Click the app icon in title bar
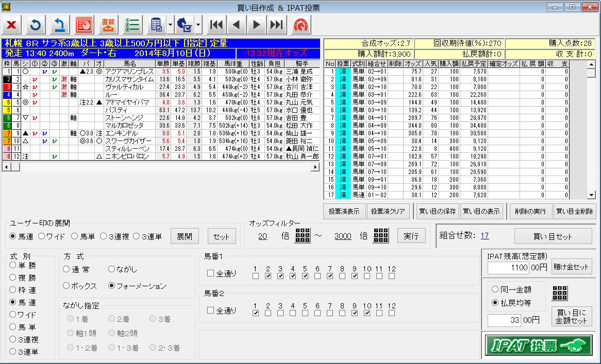Viewport: 601px width, 364px height. coord(6,7)
